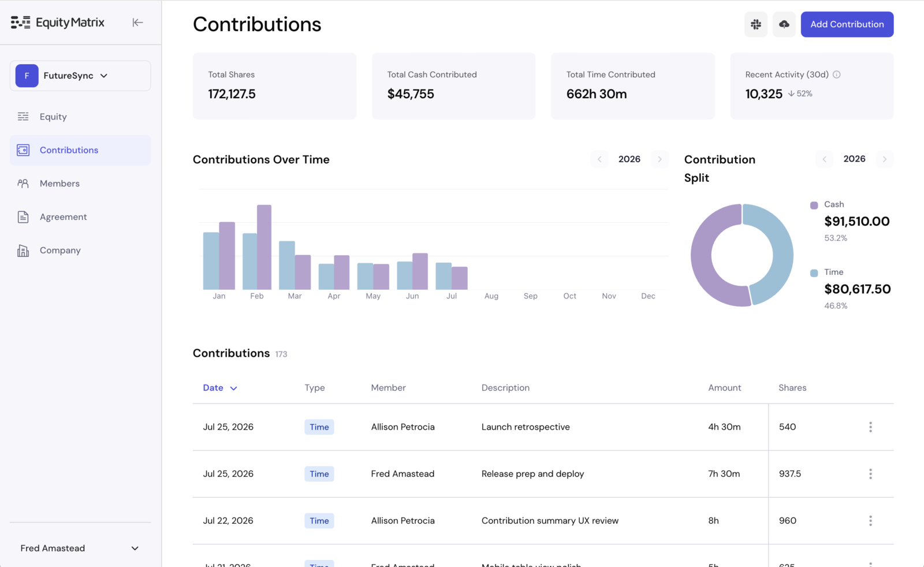This screenshot has height=567, width=924.
Task: Click the 52% decrease indicator
Action: coord(800,94)
